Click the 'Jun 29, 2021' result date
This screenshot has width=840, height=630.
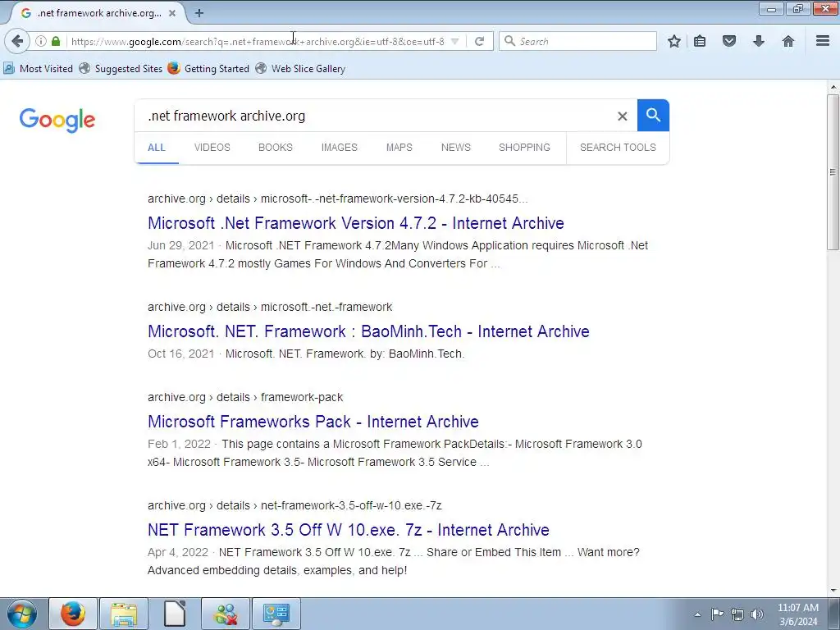pyautogui.click(x=180, y=245)
